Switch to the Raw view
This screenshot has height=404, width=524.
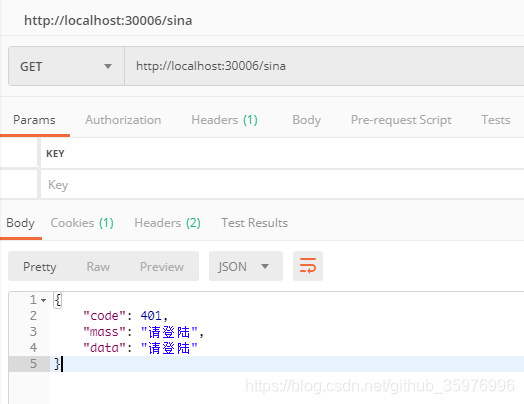click(98, 267)
